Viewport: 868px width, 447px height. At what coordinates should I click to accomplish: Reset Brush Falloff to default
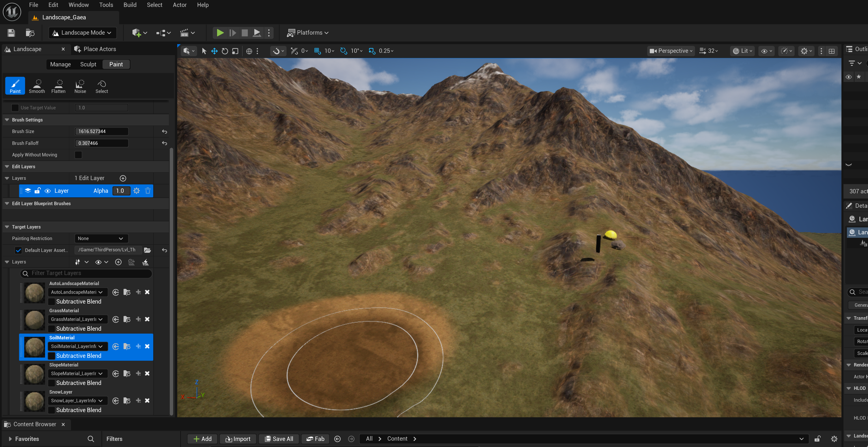[x=165, y=143]
